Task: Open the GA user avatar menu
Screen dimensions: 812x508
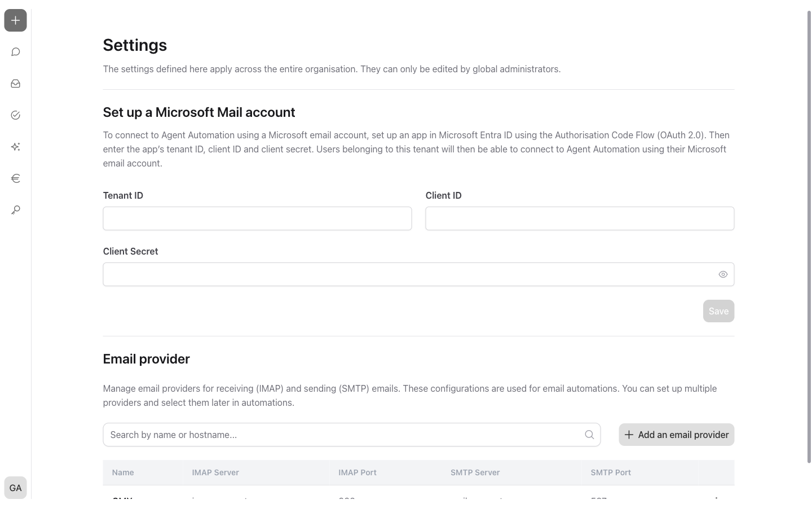Action: pyautogui.click(x=15, y=488)
